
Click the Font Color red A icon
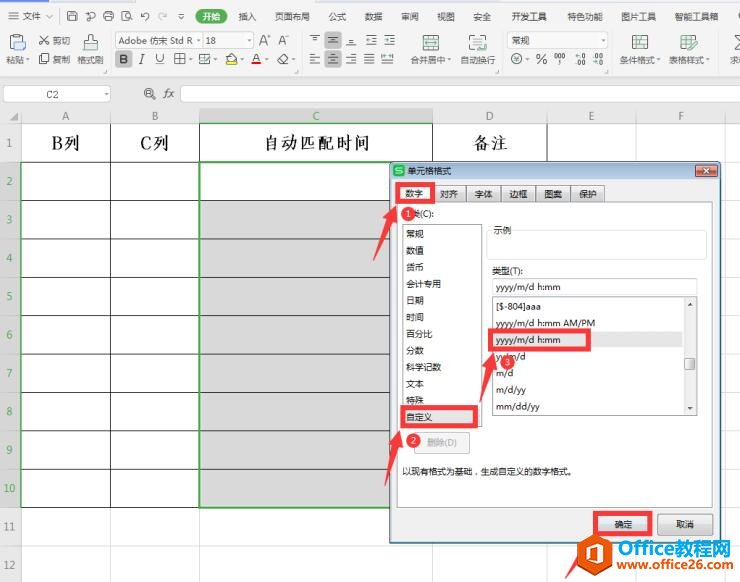coord(256,59)
